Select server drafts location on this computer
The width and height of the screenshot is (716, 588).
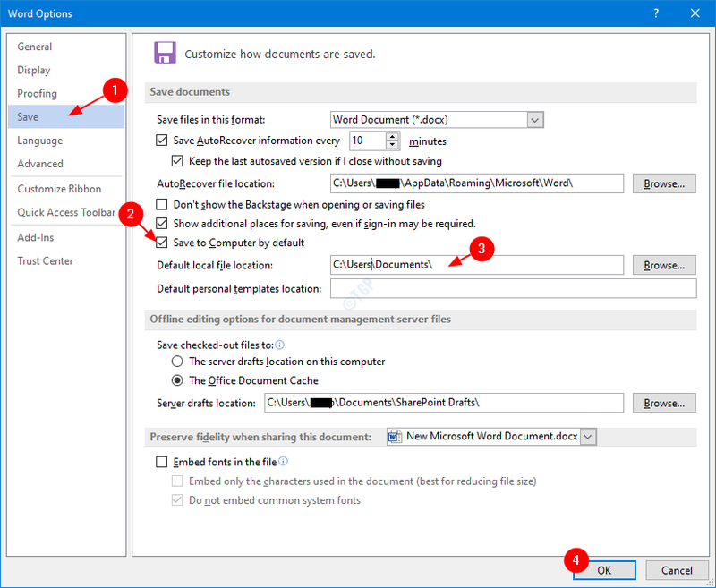(x=177, y=362)
